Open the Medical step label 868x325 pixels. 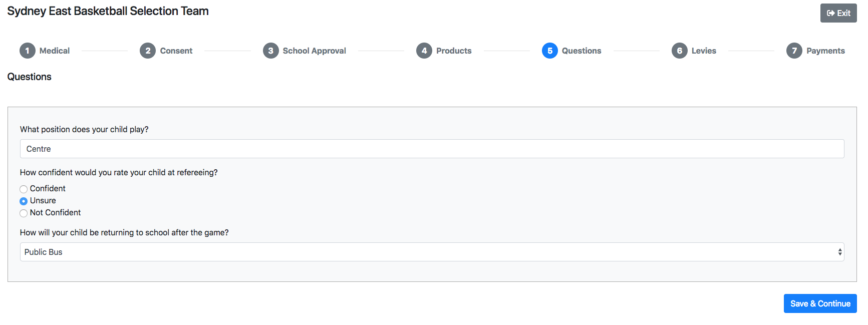pos(55,51)
